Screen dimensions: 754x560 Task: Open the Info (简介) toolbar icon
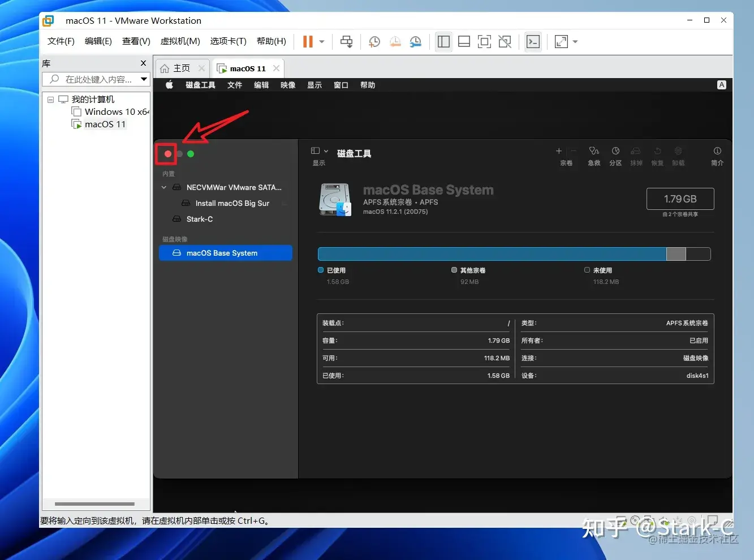click(717, 151)
